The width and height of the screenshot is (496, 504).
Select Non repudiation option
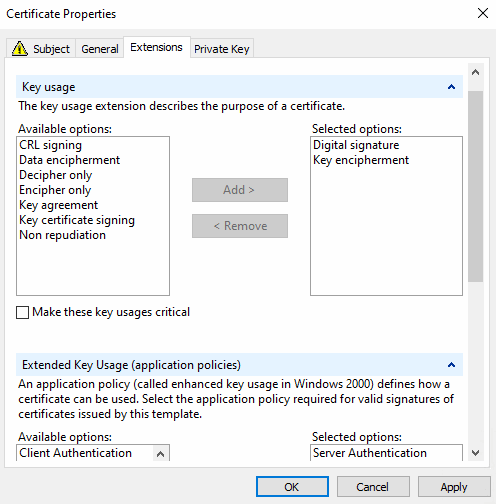tap(63, 235)
